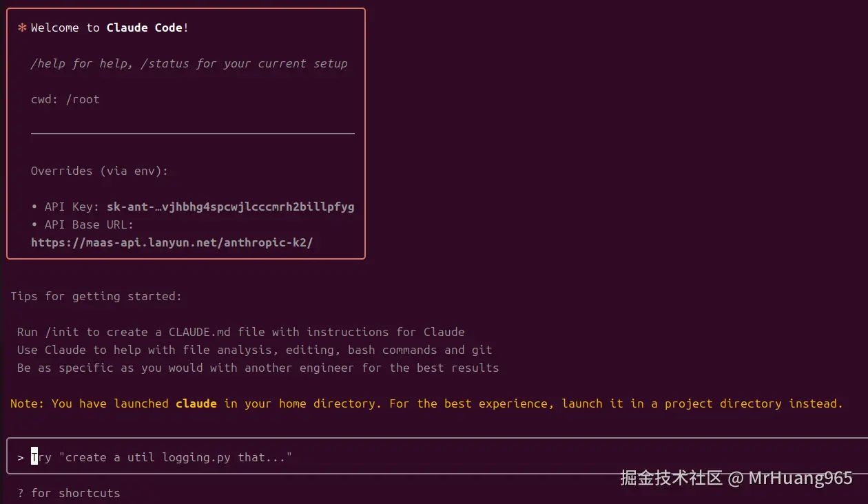Click the highlighted block cursor in the prompt
The width and height of the screenshot is (868, 504).
(x=34, y=457)
